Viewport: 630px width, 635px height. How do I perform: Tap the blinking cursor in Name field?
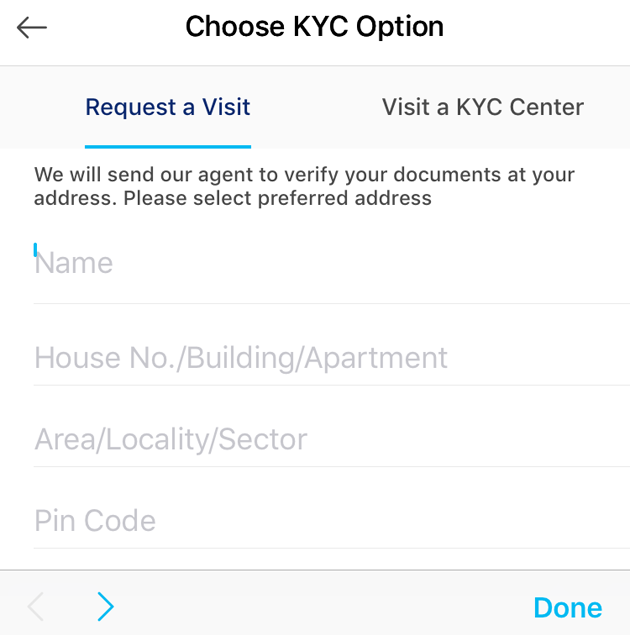(35, 249)
